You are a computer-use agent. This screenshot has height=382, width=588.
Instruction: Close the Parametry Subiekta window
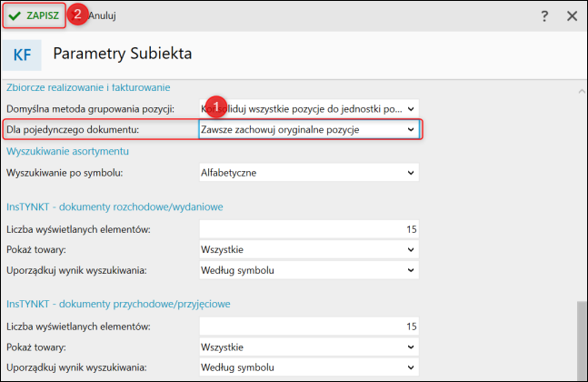click(572, 15)
